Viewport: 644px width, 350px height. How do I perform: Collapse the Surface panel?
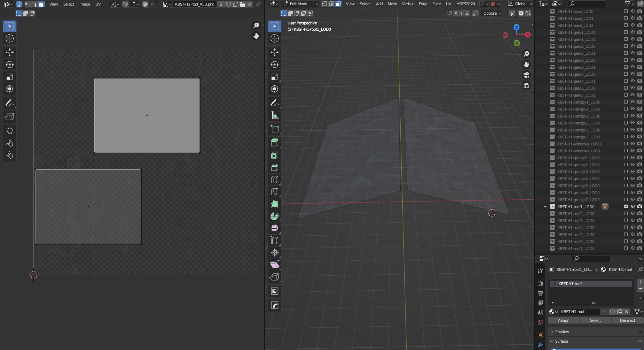(561, 341)
